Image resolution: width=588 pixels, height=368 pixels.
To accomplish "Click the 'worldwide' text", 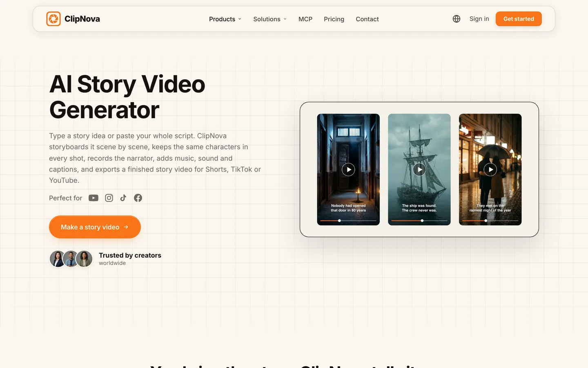I will (x=112, y=263).
